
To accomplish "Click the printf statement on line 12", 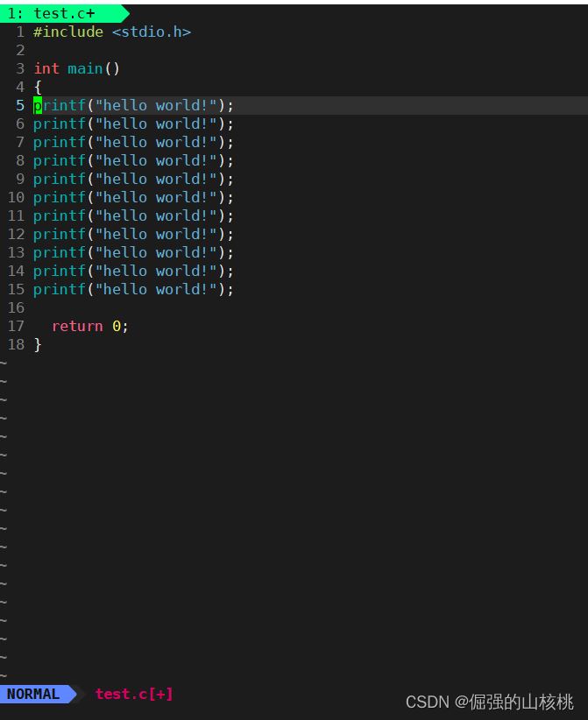I will click(133, 234).
